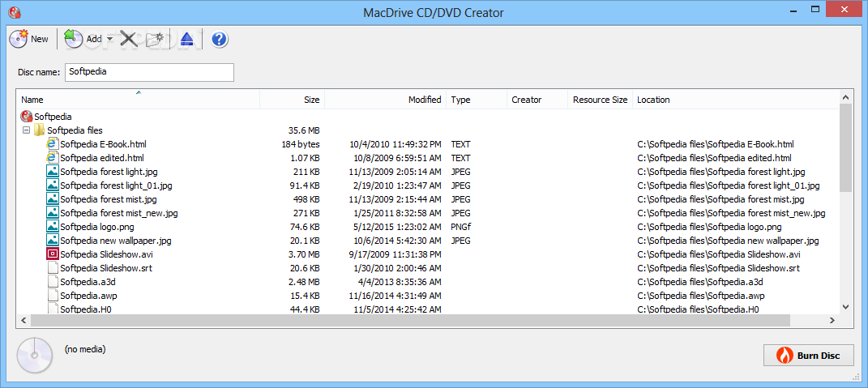Click image icon of Softpedia new wallpaper.jpg

(x=53, y=241)
